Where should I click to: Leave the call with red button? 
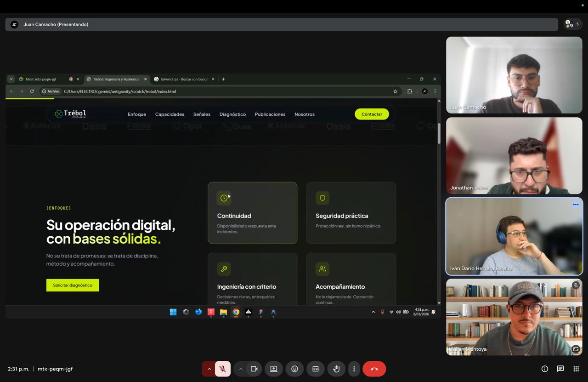pyautogui.click(x=374, y=369)
